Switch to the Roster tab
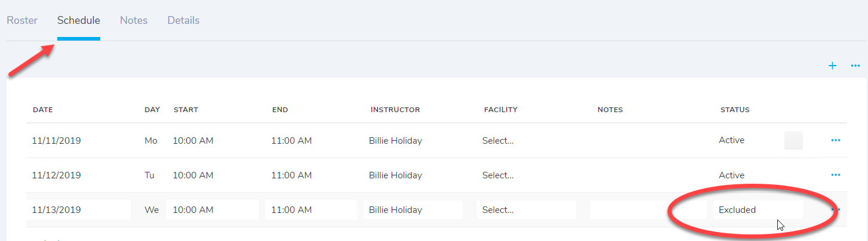868x241 pixels. (x=22, y=20)
